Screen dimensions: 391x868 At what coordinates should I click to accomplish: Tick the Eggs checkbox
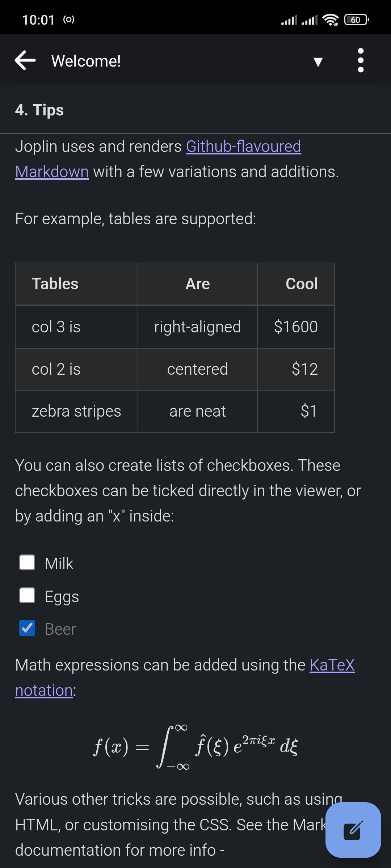[27, 595]
